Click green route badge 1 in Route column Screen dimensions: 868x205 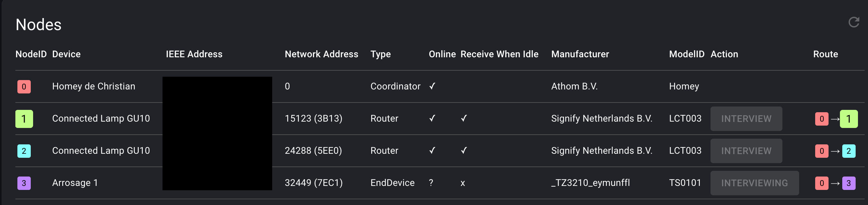[848, 119]
